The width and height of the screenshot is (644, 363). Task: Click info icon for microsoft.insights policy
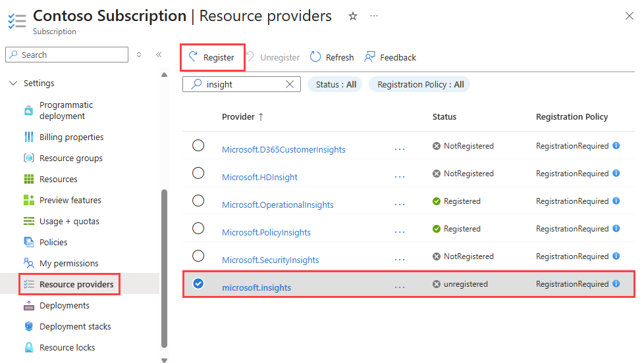pyautogui.click(x=616, y=284)
